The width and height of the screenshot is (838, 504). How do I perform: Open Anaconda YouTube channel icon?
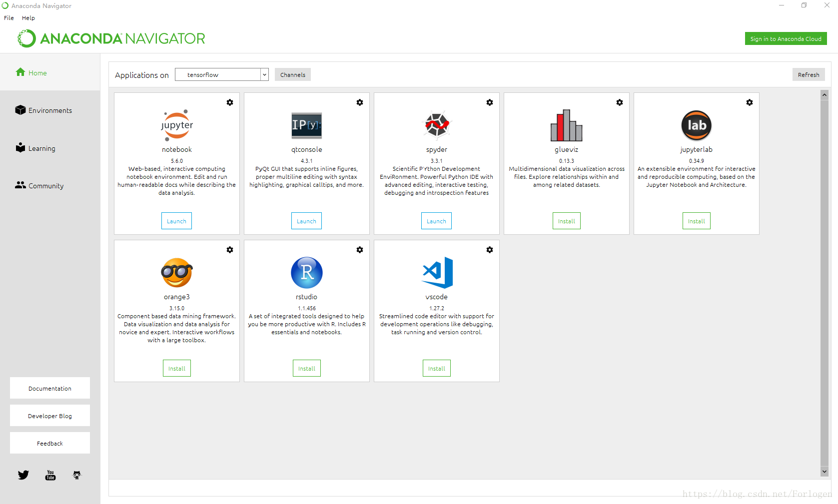coord(50,475)
